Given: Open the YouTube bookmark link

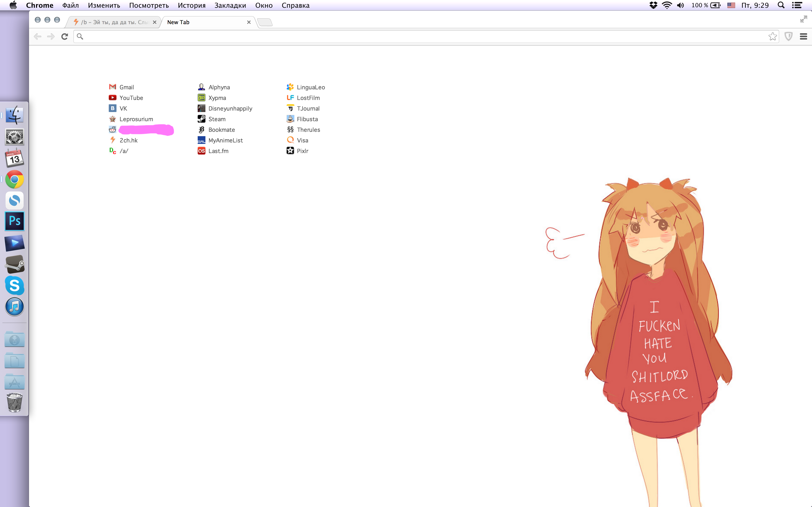Looking at the screenshot, I should (131, 98).
